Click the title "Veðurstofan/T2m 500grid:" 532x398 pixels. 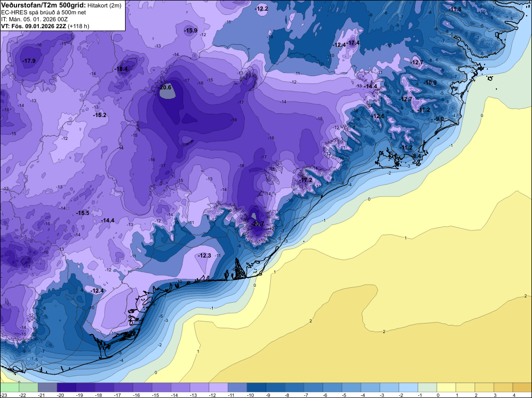click(44, 5)
